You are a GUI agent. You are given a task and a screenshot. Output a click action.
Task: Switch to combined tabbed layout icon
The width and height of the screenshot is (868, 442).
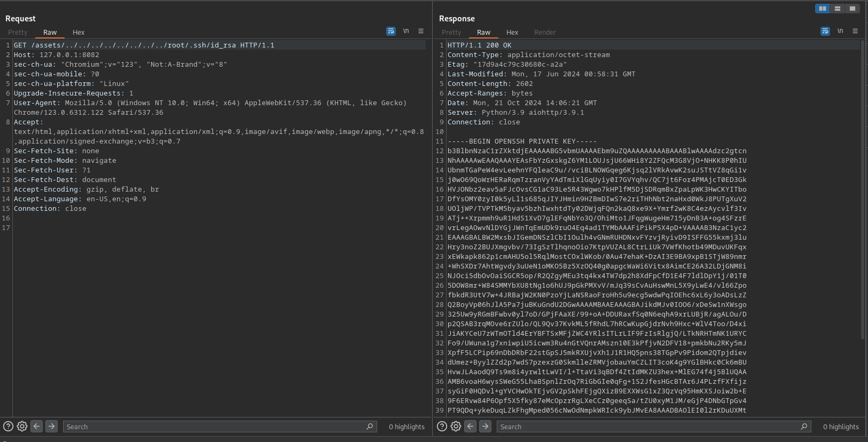coord(853,9)
